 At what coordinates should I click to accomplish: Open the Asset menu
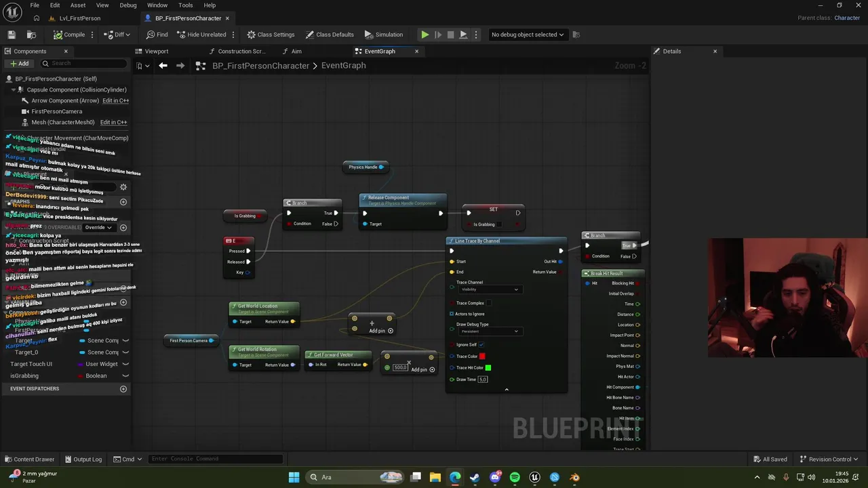point(78,5)
